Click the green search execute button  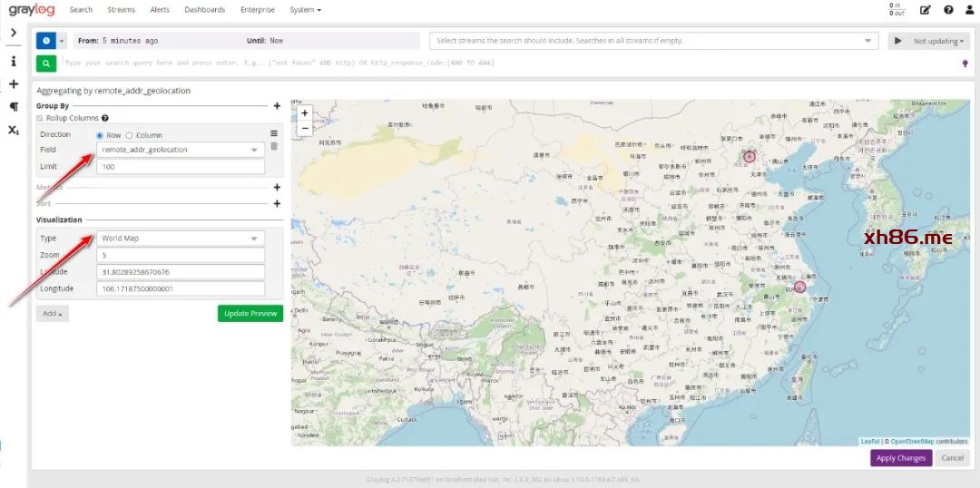45,63
